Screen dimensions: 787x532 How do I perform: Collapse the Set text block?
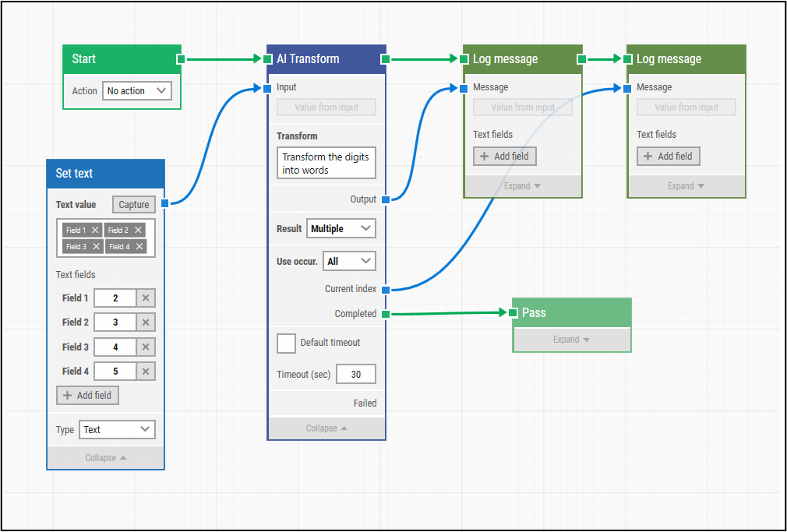[105, 458]
